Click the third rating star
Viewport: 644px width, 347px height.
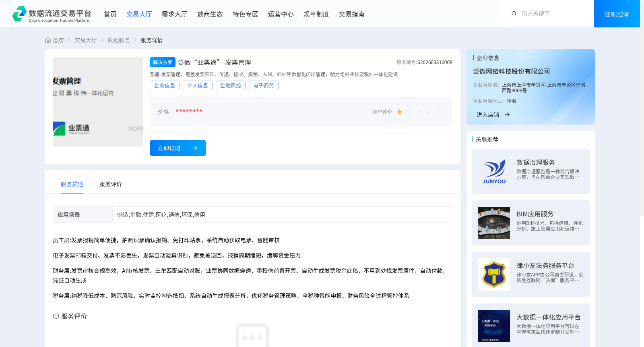[419, 112]
